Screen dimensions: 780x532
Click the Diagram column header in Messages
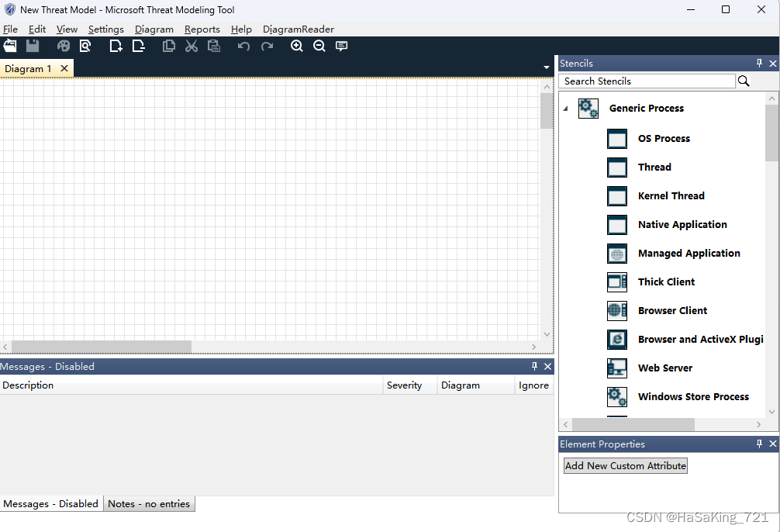click(476, 385)
